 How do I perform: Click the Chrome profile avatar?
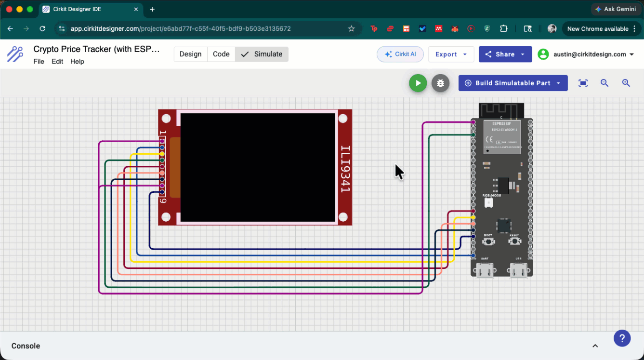click(x=552, y=28)
